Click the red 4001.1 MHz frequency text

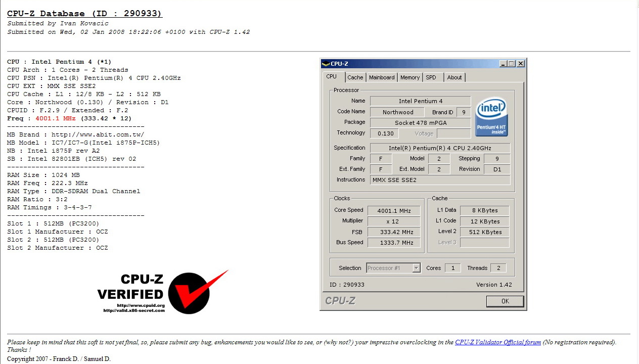pyautogui.click(x=55, y=118)
